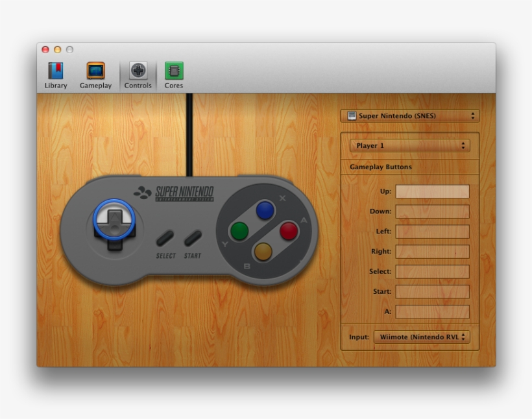Change the Wiimote input device dropdown

[422, 337]
